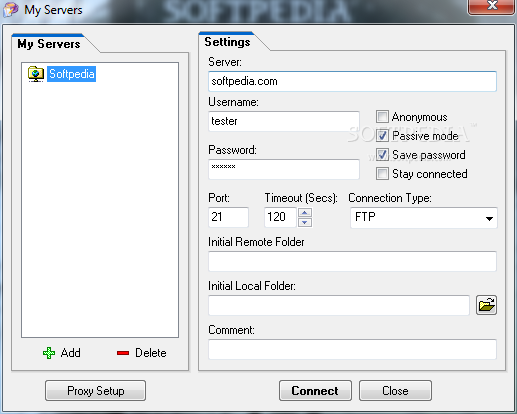Toggle Passive mode checkbox

382,136
